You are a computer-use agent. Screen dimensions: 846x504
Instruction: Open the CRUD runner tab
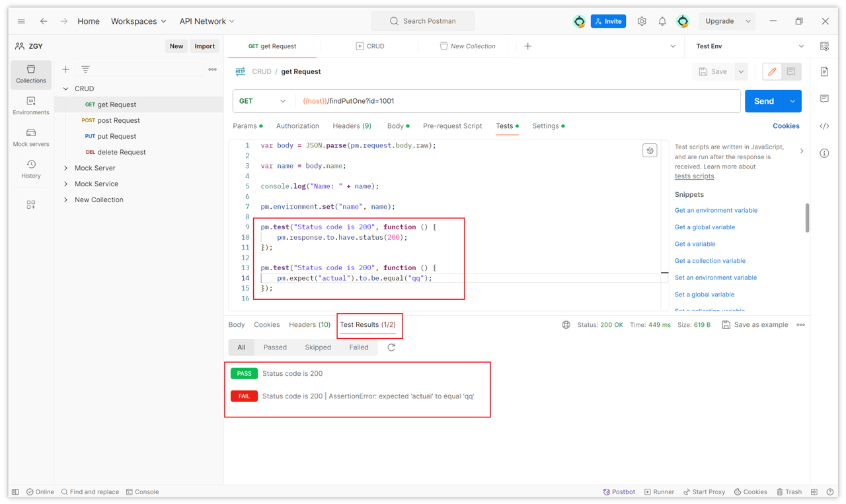tap(370, 46)
